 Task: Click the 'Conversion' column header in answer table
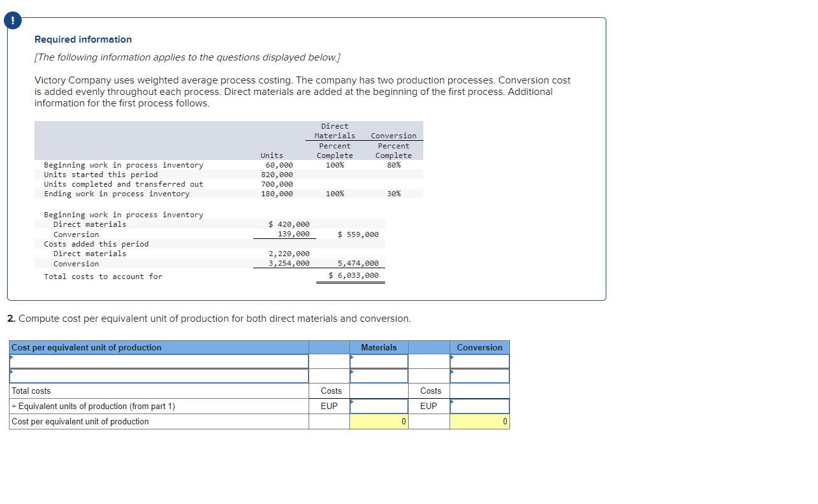(x=479, y=347)
